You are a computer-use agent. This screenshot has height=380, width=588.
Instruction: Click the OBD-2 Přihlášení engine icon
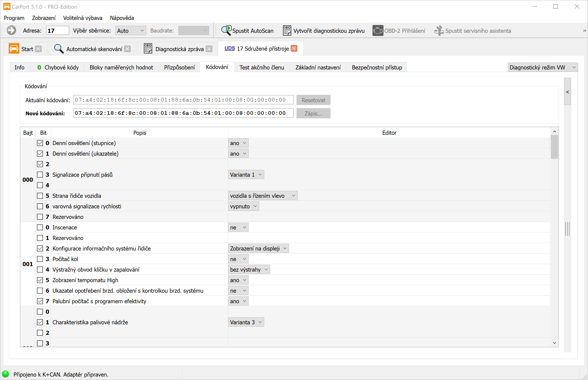[378, 31]
